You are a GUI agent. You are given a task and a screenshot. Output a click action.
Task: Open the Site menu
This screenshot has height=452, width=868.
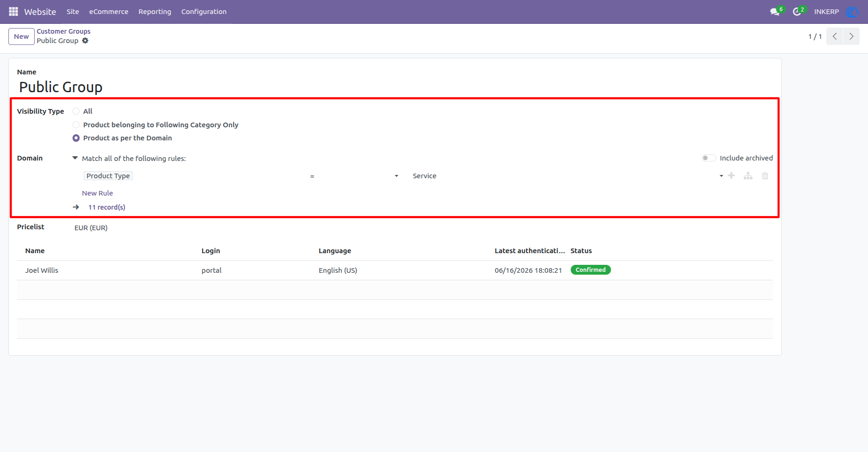pyautogui.click(x=73, y=12)
